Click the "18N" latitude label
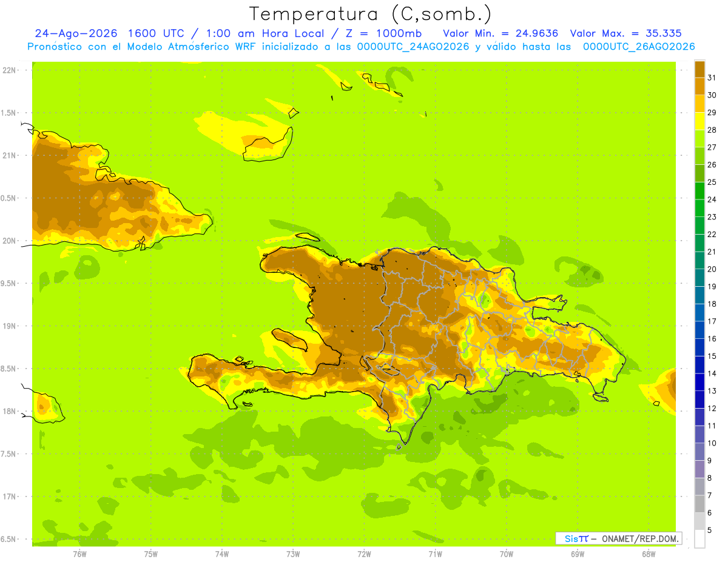The height and width of the screenshot is (562, 728). (10, 411)
